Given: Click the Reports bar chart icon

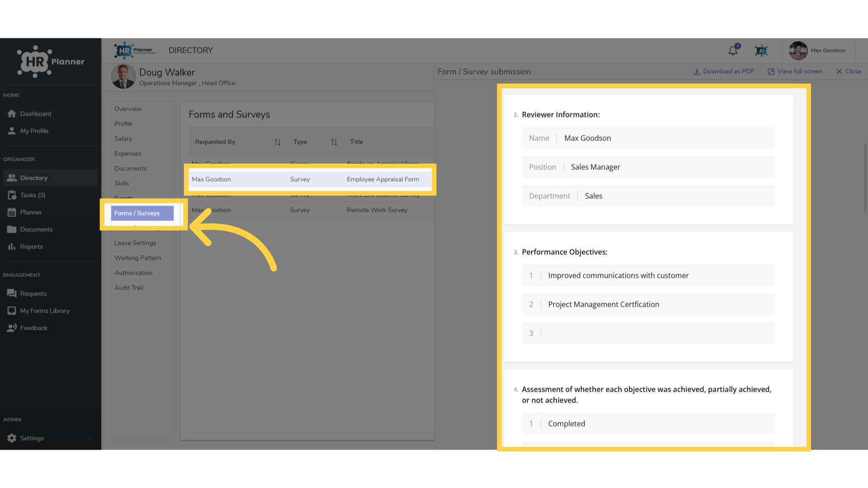Looking at the screenshot, I should [12, 246].
